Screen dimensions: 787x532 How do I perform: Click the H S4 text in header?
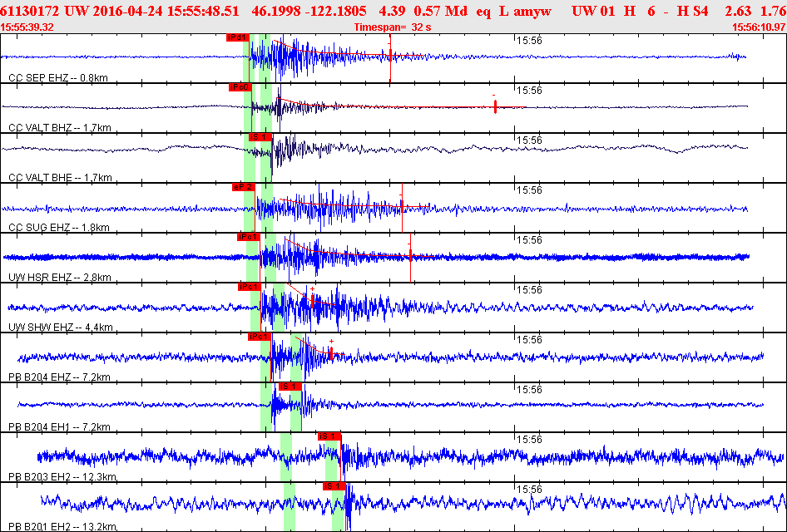(x=693, y=11)
